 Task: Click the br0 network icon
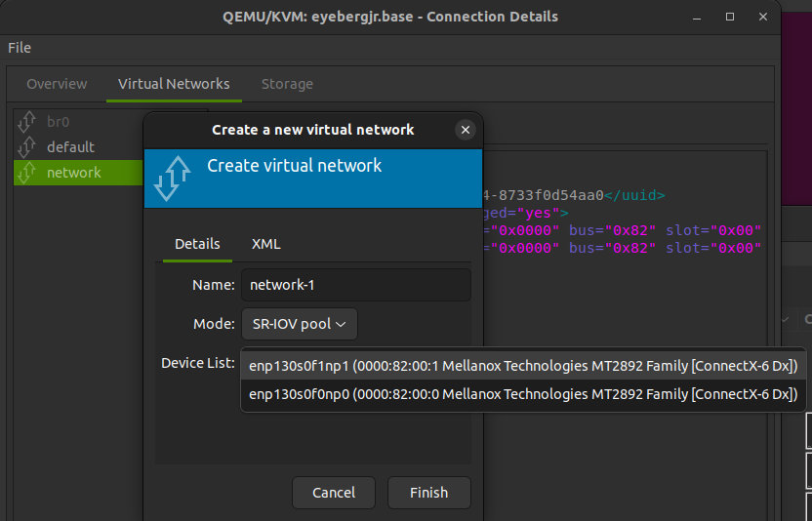pos(26,122)
